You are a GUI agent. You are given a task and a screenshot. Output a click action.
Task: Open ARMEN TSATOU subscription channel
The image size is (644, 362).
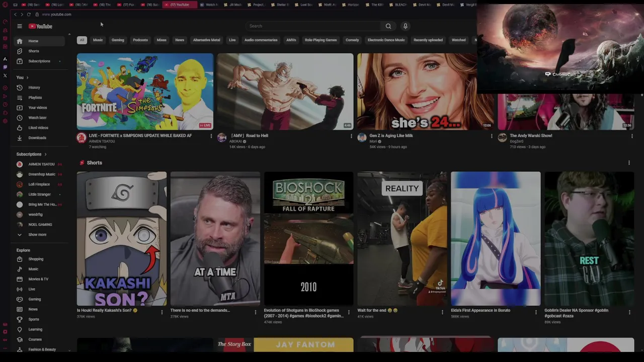pyautogui.click(x=39, y=164)
